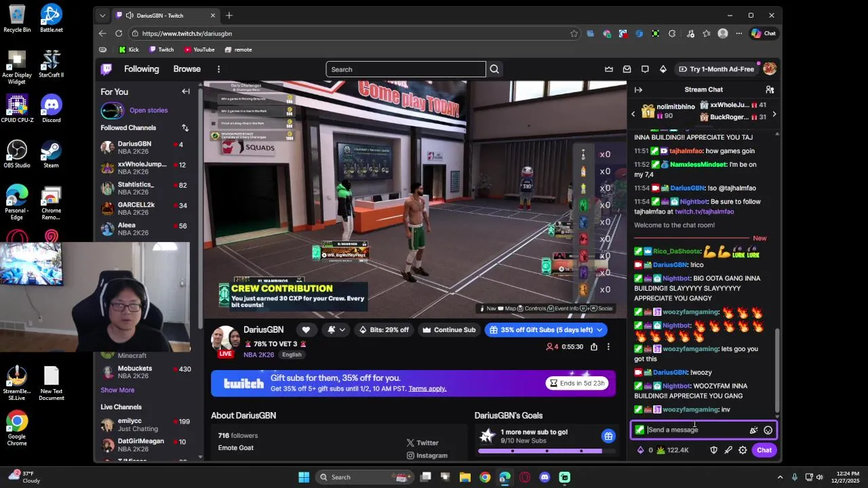Open the remote bookmark

click(x=238, y=49)
